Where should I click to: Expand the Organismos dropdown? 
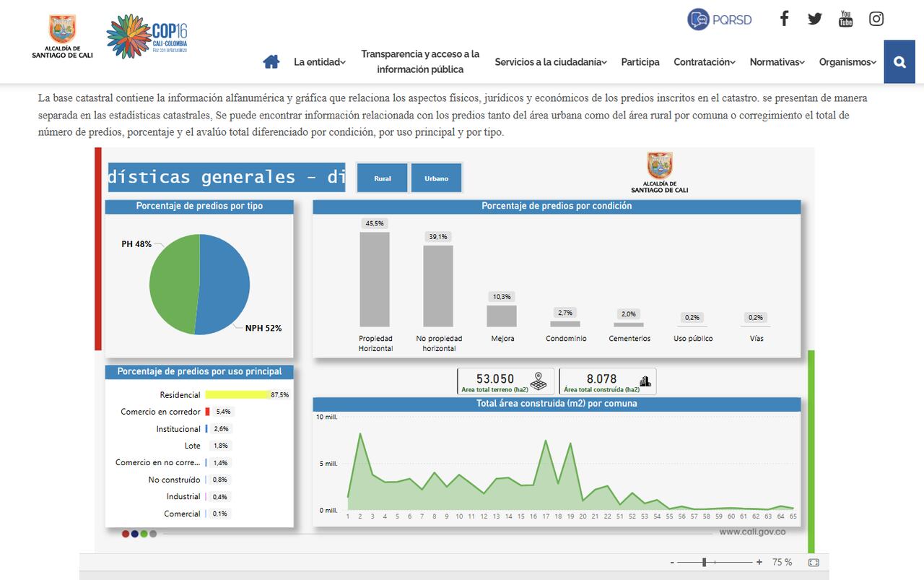coord(846,61)
